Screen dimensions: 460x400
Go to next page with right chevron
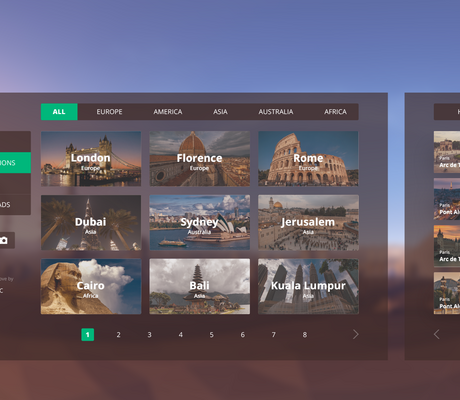click(356, 334)
